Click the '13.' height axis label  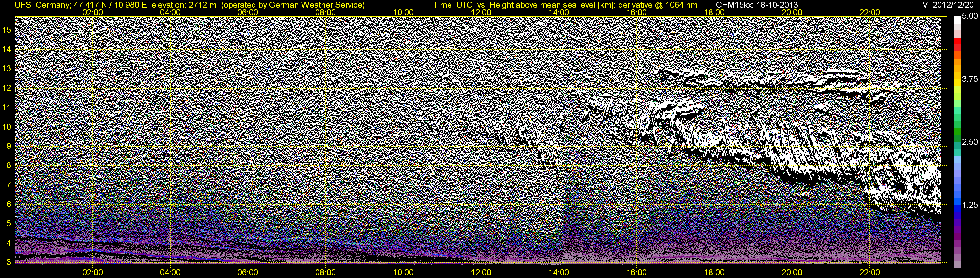(8, 69)
